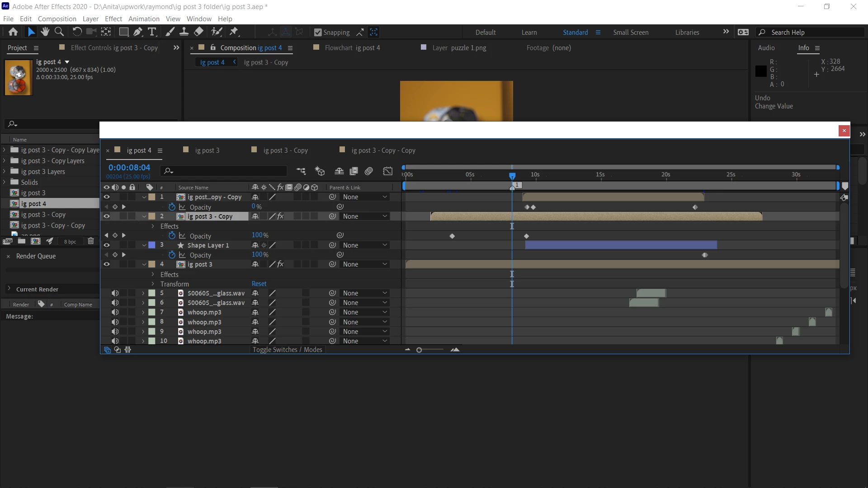
Task: Click the timeline zoom slider handle
Action: coord(419,350)
